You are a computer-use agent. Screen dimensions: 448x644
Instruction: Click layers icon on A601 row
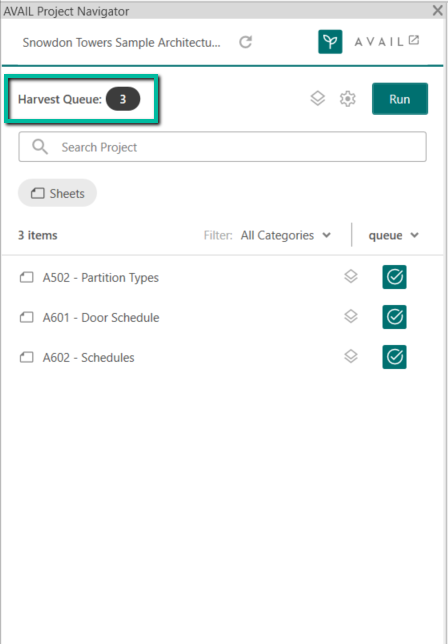pyautogui.click(x=351, y=317)
